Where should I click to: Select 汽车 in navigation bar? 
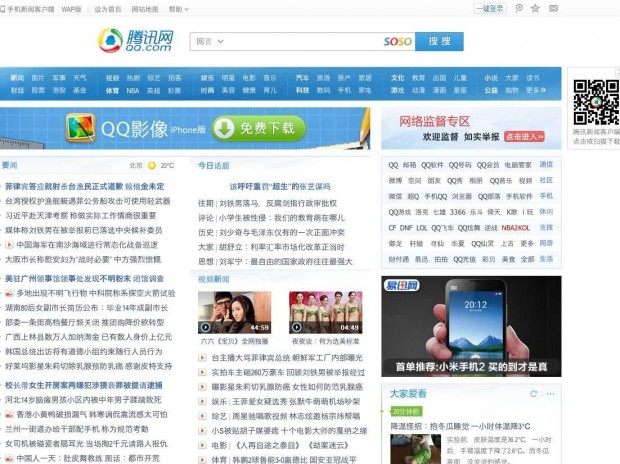[302, 78]
